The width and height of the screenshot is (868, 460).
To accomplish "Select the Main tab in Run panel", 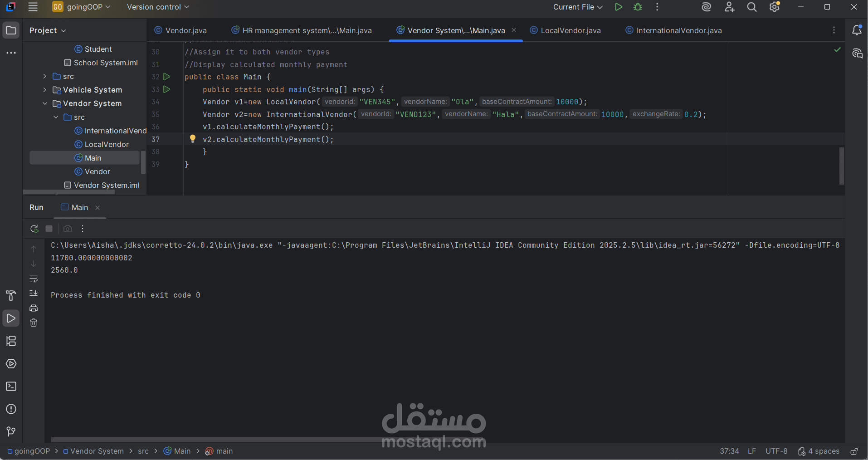I will 75,207.
